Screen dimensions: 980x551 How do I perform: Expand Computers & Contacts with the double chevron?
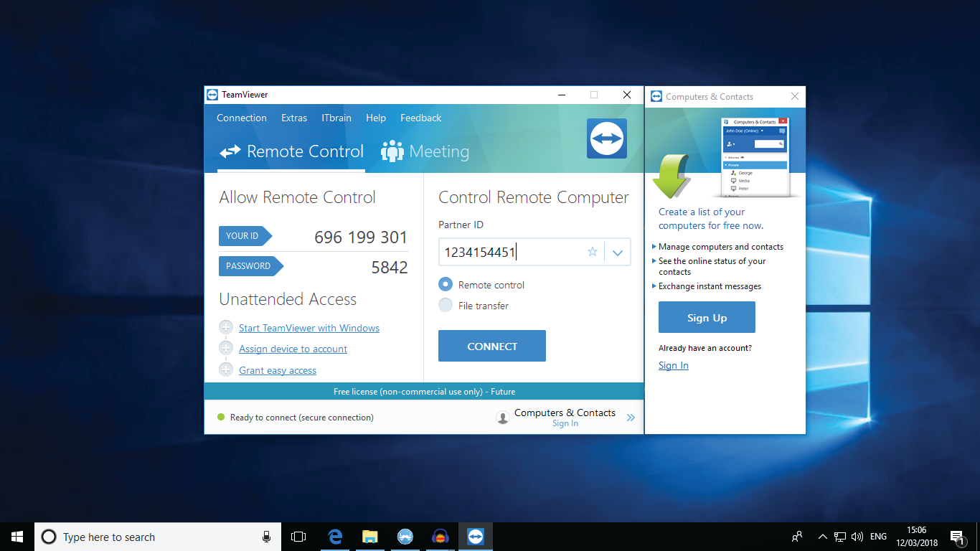[631, 418]
